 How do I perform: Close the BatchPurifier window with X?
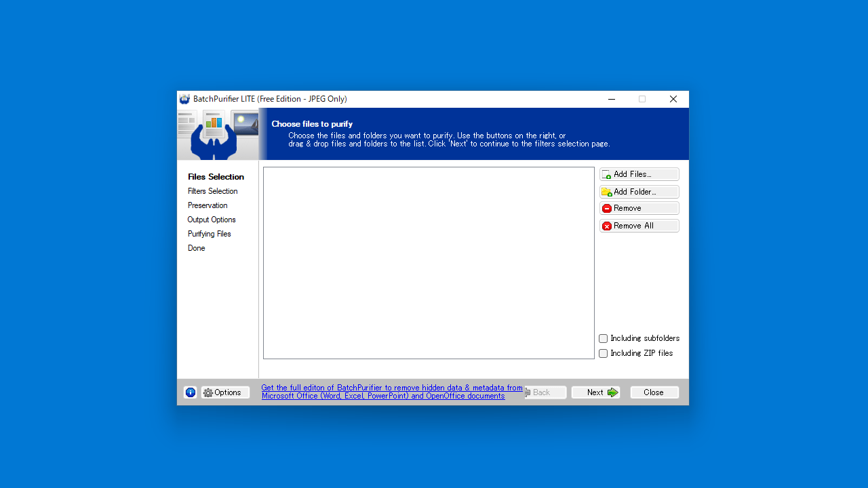(673, 99)
